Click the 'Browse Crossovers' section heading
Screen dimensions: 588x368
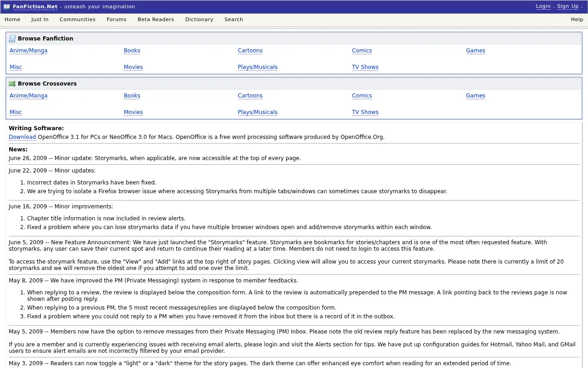coord(47,84)
